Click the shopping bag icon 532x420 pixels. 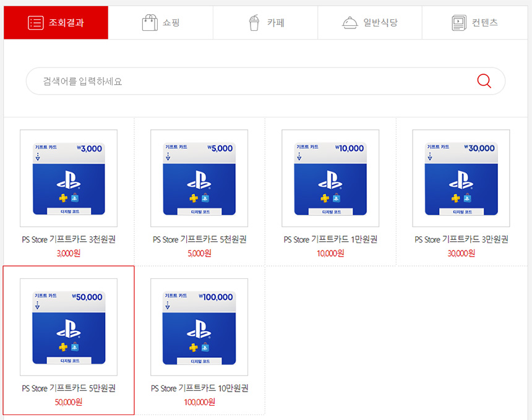point(150,22)
